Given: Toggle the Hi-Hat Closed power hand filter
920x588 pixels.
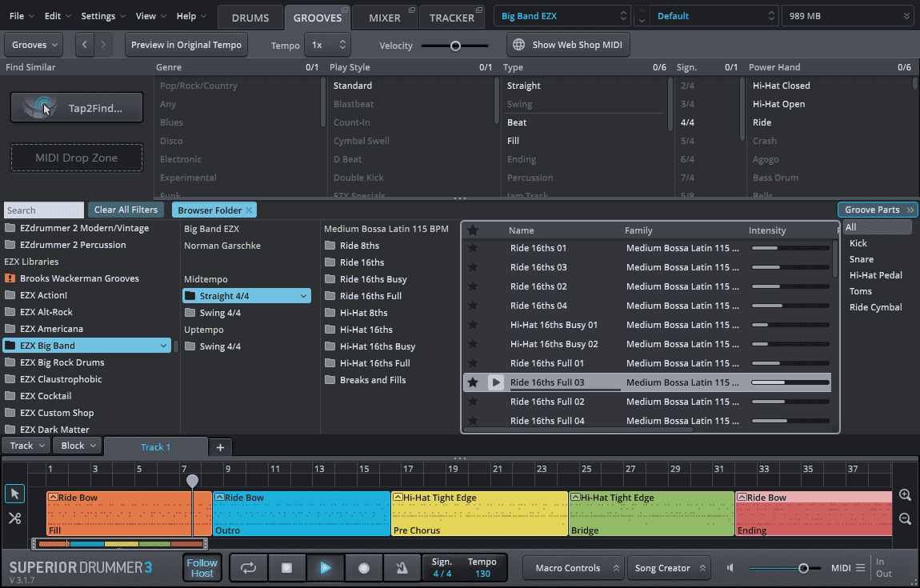Looking at the screenshot, I should pyautogui.click(x=781, y=86).
